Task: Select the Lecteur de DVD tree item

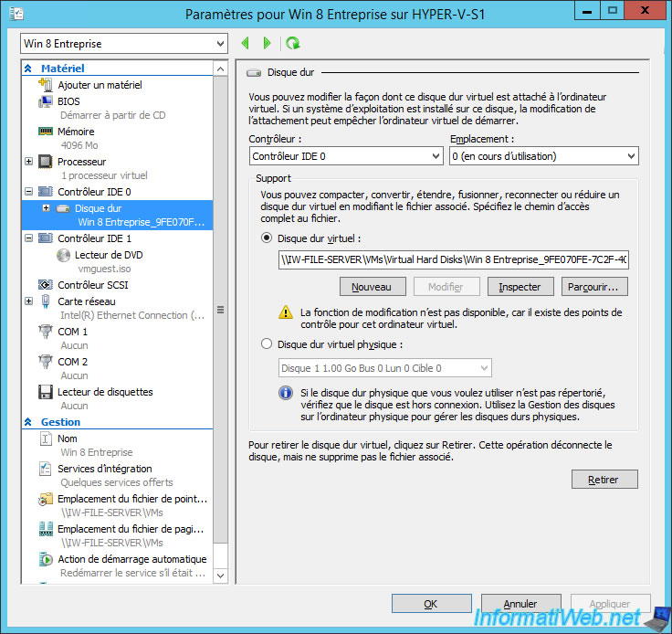Action: coord(109,255)
